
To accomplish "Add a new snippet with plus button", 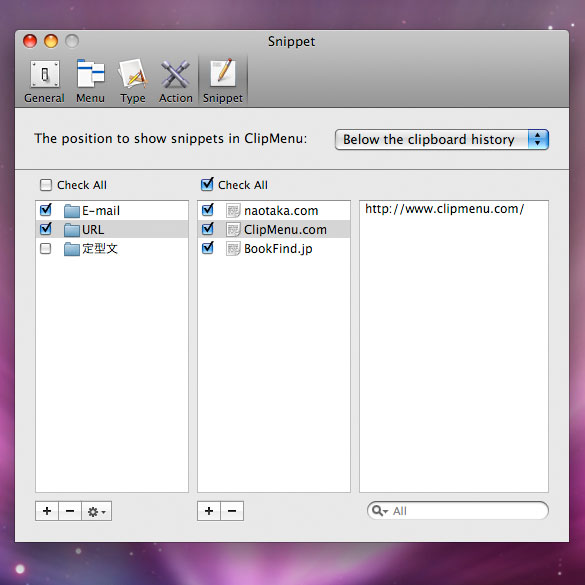I will [209, 511].
